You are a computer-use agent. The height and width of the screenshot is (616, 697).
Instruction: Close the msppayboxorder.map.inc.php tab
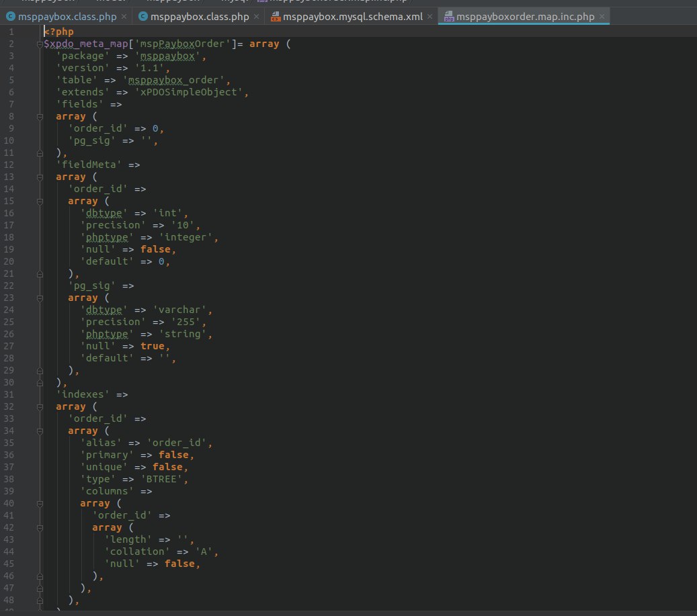click(x=602, y=16)
